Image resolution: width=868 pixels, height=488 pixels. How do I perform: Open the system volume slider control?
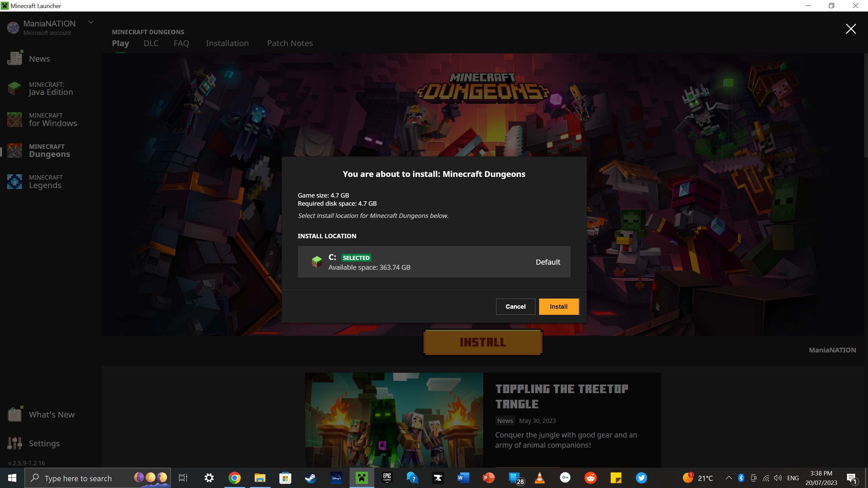(778, 478)
